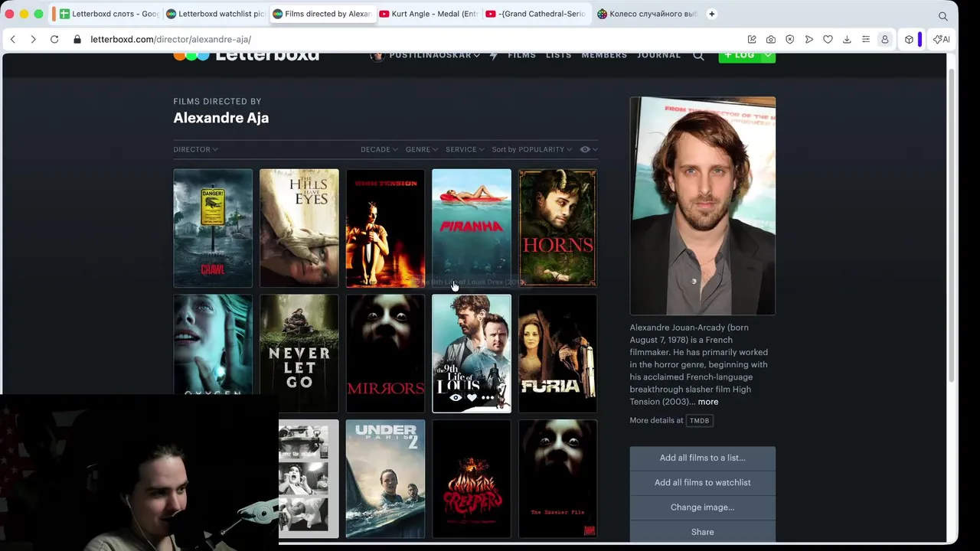
Task: Open the Mirrors film poster
Action: 385,354
